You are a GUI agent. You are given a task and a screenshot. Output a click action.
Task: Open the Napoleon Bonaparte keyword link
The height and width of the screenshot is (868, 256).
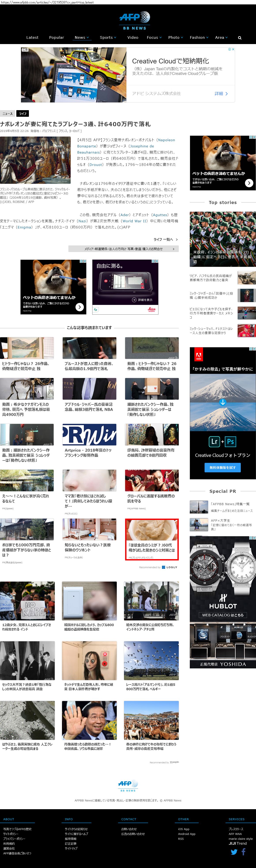tap(126, 143)
